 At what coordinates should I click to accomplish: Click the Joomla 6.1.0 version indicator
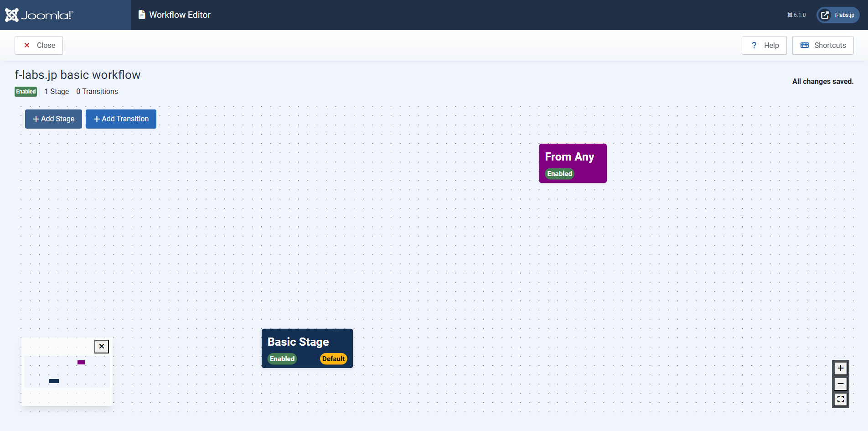point(796,15)
